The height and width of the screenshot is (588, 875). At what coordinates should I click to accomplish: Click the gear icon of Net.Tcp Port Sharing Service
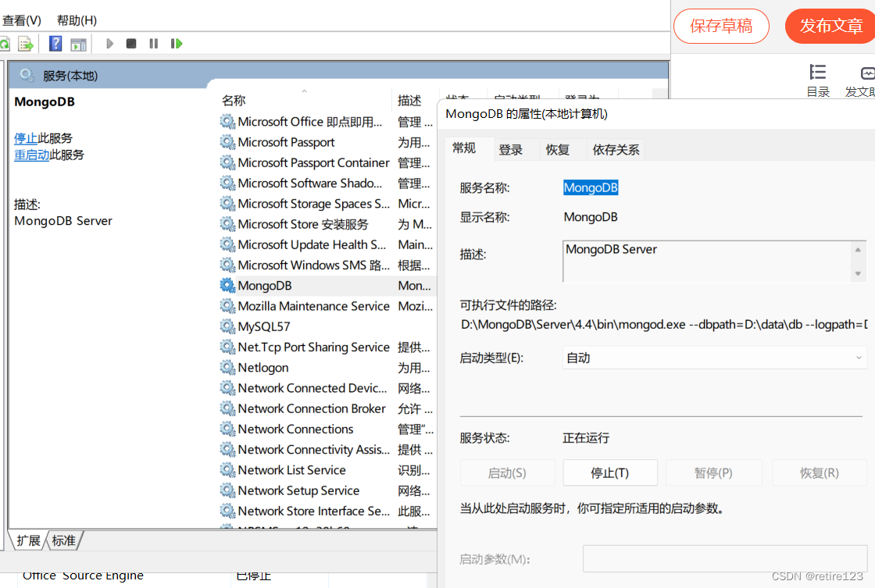click(x=227, y=347)
